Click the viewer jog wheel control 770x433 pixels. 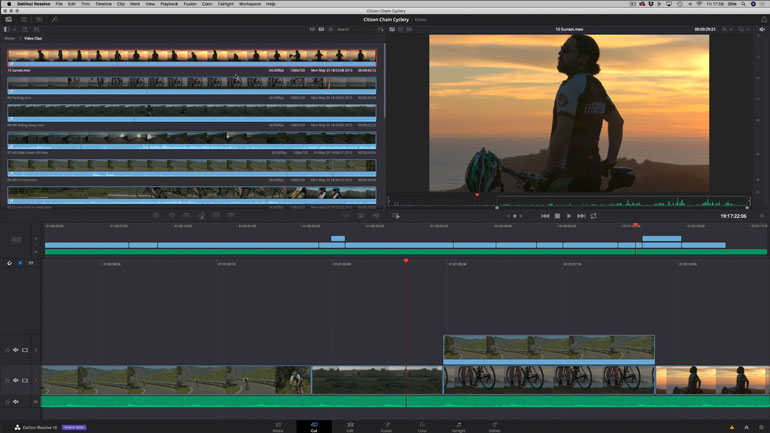click(x=515, y=216)
